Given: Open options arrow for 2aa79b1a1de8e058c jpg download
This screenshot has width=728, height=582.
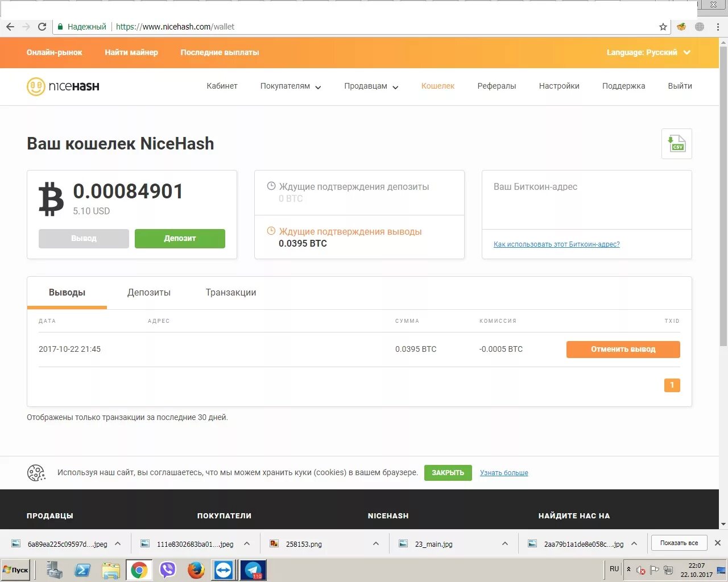Looking at the screenshot, I should 634,544.
